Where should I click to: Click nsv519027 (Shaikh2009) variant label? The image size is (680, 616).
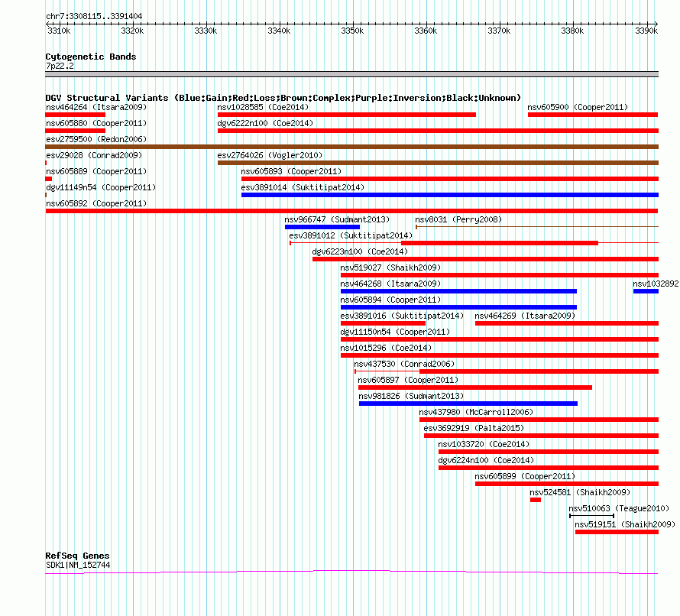(x=390, y=267)
